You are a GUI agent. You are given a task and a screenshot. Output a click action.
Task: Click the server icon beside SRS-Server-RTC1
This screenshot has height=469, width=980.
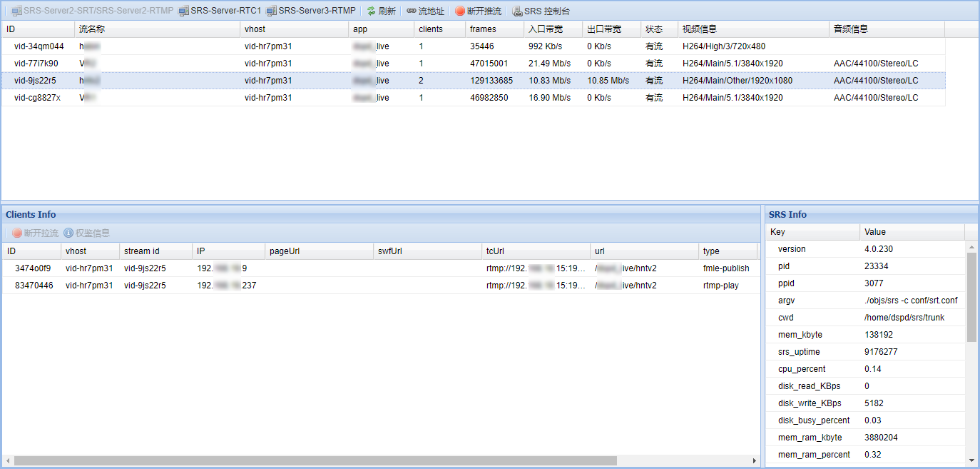(x=184, y=10)
